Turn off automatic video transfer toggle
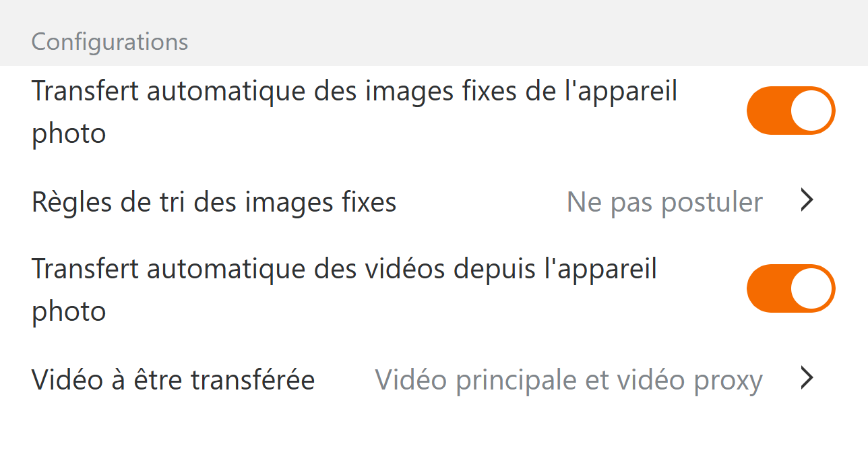This screenshot has width=868, height=465. pyautogui.click(x=790, y=288)
